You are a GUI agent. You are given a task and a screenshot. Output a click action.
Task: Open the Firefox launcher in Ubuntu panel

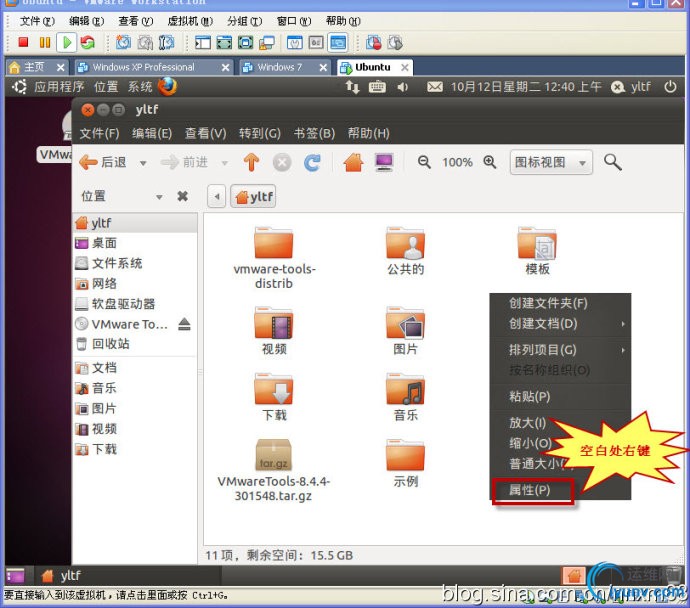pos(167,87)
